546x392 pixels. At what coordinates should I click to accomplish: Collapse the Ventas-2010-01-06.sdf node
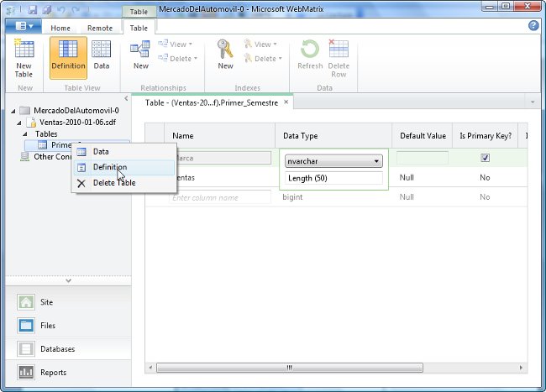(19, 123)
